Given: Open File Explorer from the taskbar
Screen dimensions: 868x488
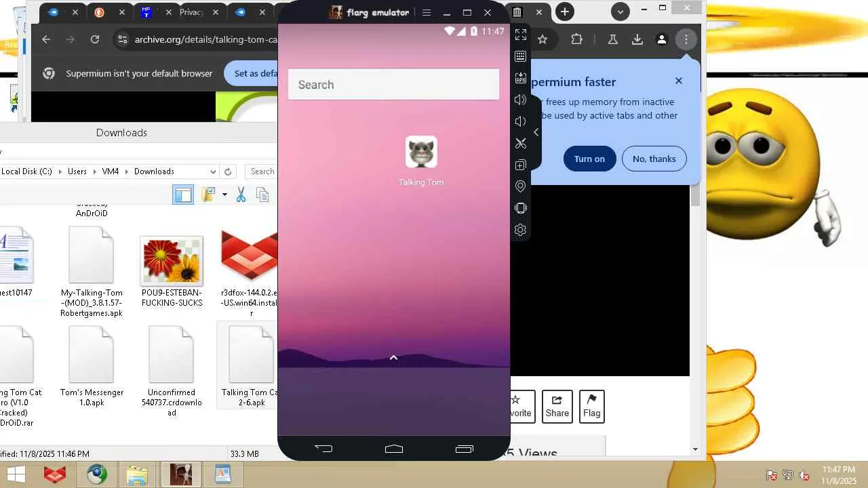Looking at the screenshot, I should coord(138,474).
